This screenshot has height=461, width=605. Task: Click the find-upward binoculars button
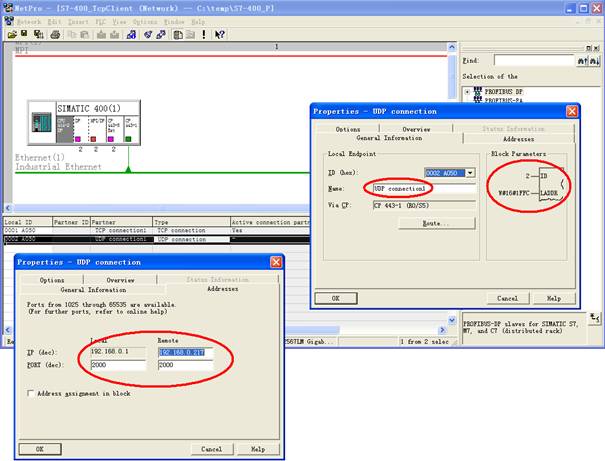582,61
